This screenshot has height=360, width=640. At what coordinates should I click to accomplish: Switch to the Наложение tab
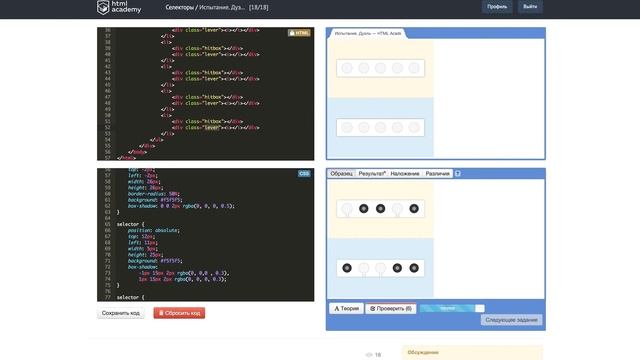(x=405, y=173)
